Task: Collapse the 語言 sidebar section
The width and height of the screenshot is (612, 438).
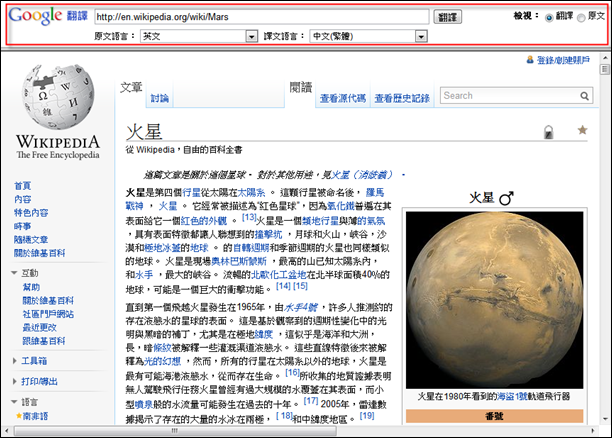Action: [x=14, y=401]
